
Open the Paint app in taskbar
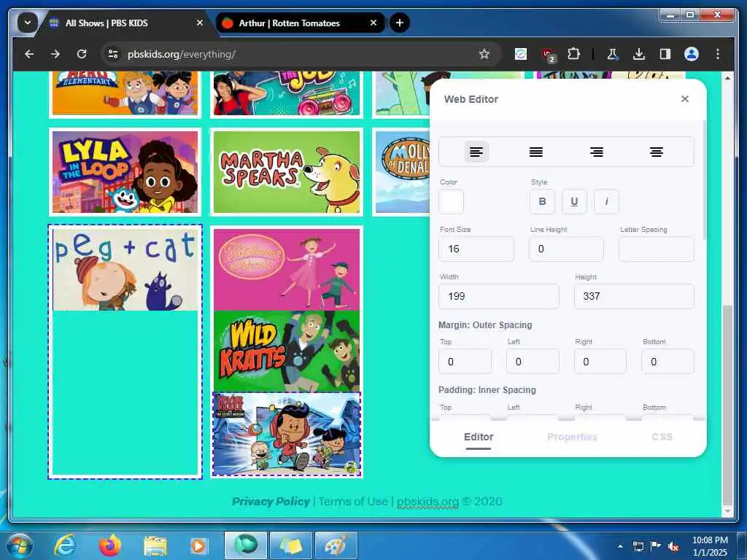pyautogui.click(x=336, y=545)
